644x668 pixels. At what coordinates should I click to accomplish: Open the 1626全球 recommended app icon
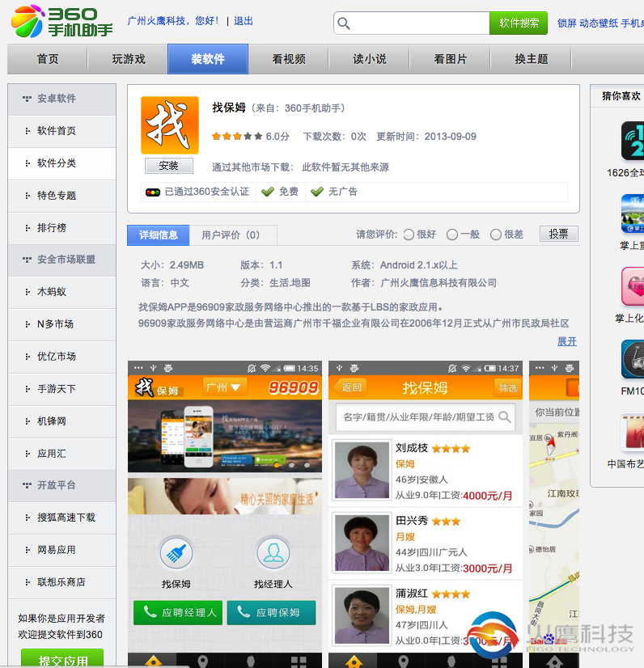(633, 141)
